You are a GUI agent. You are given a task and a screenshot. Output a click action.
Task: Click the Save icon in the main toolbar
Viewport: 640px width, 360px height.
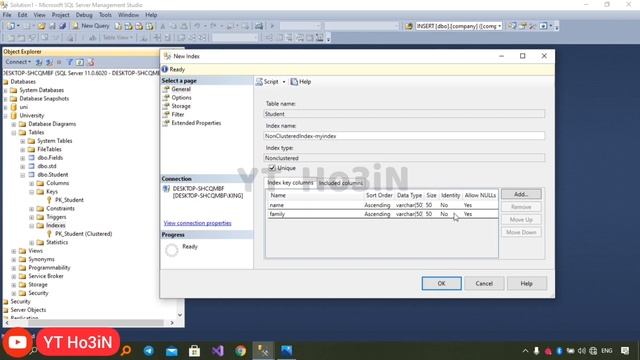[52, 26]
